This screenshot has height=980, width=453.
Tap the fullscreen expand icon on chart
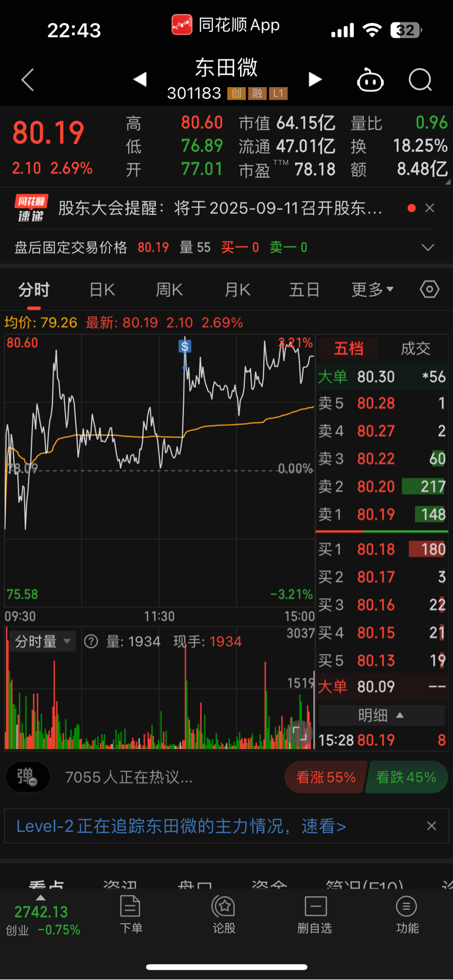point(300,734)
